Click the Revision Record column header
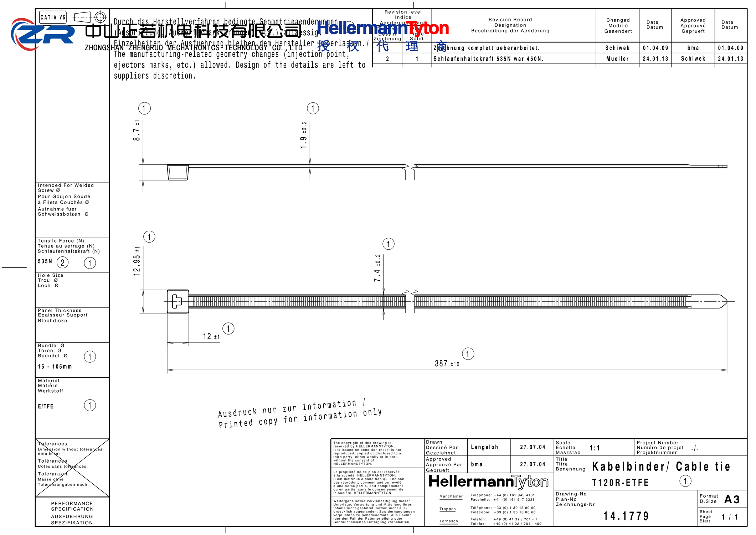The height and width of the screenshot is (535, 756). coord(510,25)
